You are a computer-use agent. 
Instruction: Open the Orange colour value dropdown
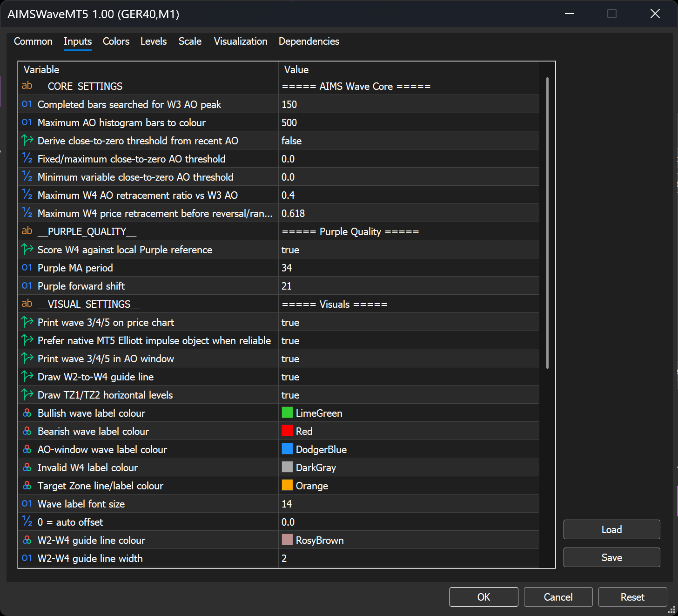click(409, 486)
